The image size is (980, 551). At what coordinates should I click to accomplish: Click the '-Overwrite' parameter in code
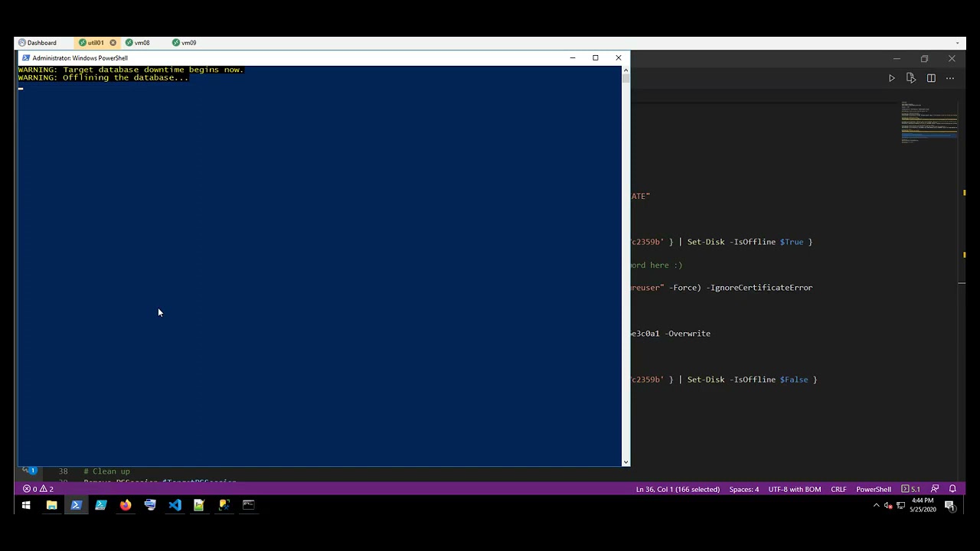pos(688,334)
